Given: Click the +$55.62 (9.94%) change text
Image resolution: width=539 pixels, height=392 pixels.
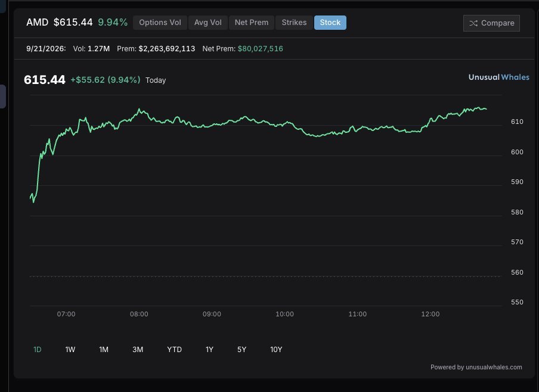Looking at the screenshot, I should [105, 80].
